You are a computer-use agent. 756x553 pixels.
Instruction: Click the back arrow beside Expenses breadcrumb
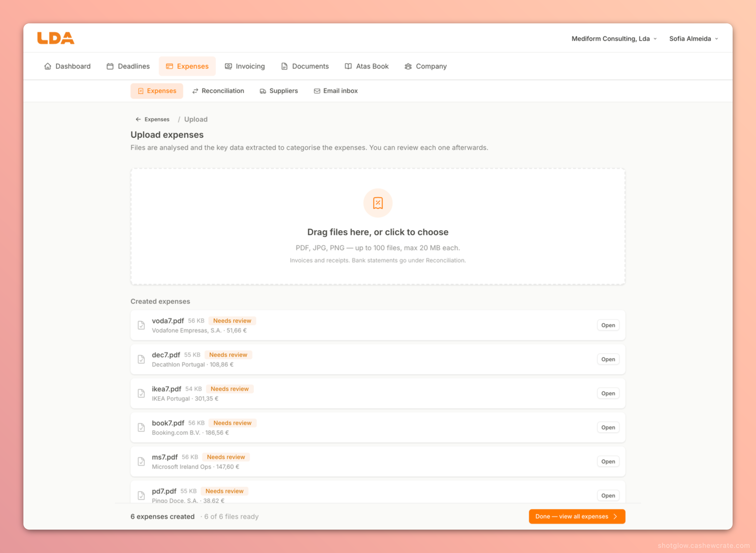coord(138,119)
